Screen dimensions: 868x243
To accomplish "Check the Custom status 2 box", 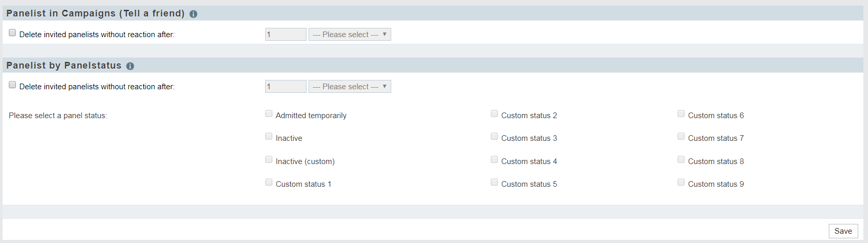I will [494, 114].
